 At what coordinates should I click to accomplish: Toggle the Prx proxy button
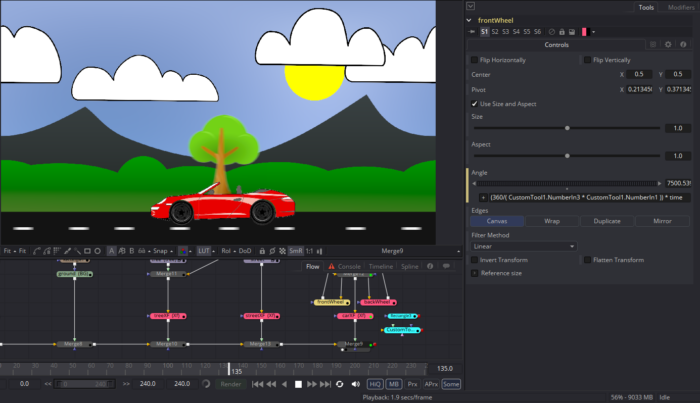pos(412,384)
